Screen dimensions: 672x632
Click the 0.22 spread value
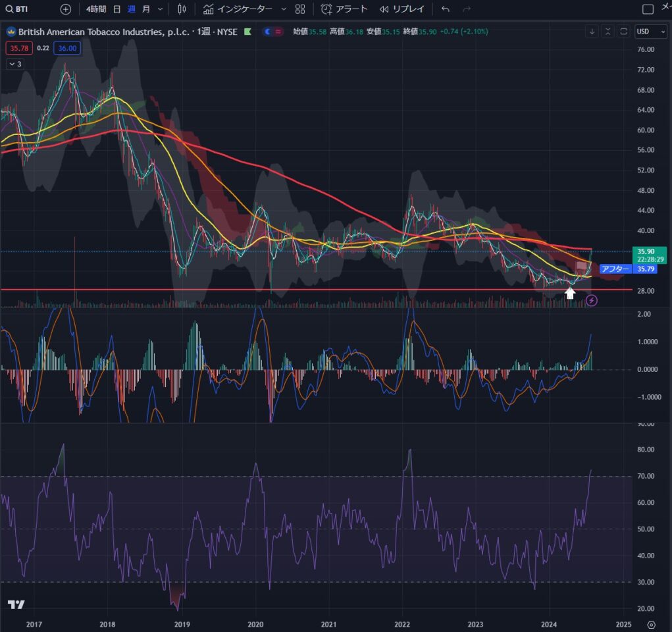pos(43,48)
